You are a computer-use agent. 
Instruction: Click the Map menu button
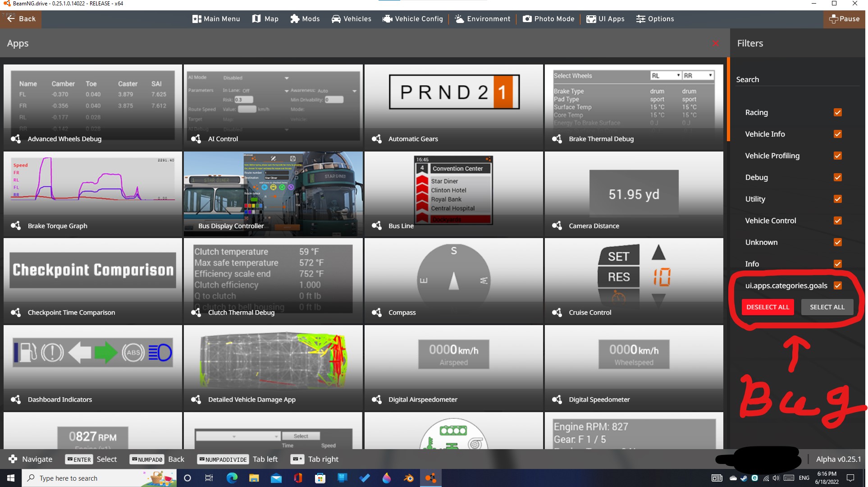(265, 19)
